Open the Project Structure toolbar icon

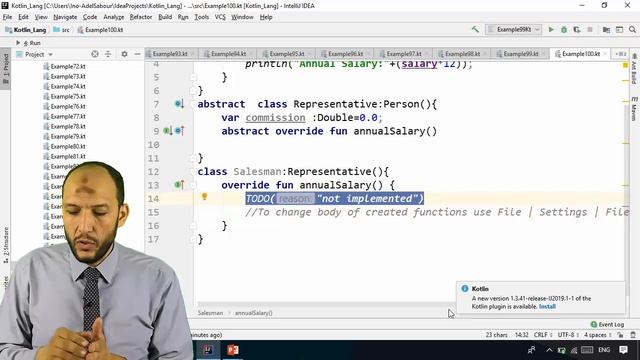[x=607, y=29]
